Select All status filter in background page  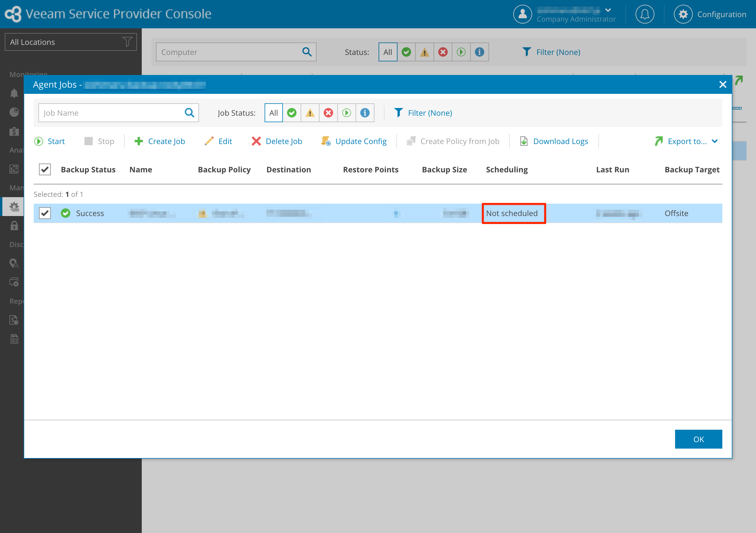(x=388, y=52)
